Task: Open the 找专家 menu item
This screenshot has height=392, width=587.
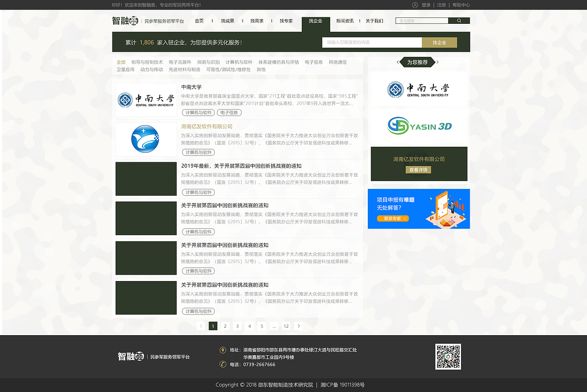Action: point(286,21)
